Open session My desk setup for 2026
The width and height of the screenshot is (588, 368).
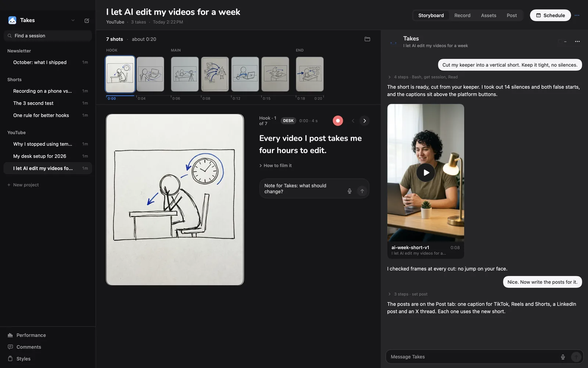point(48,156)
